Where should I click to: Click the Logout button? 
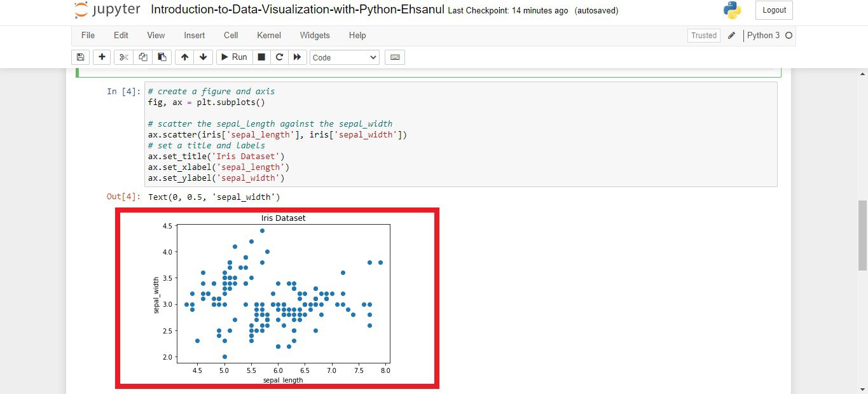[773, 10]
